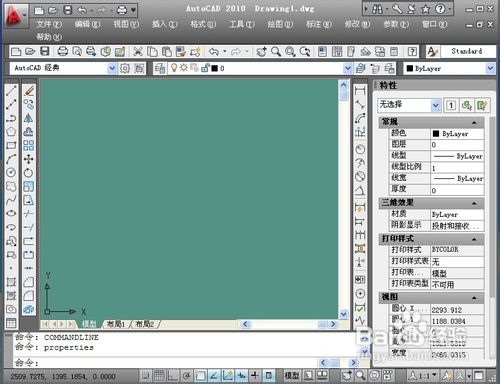Viewport: 500px width, 384px height.
Task: Toggle Grid display in status bar
Action: 159,376
